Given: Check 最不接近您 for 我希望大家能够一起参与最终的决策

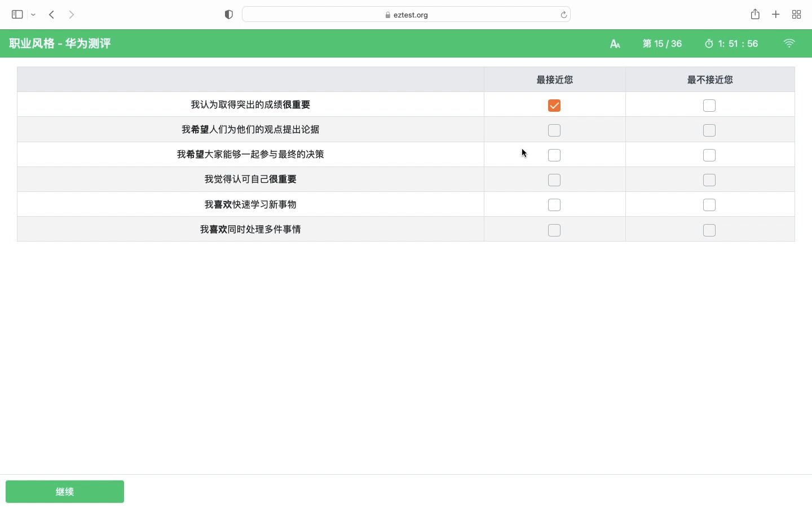Looking at the screenshot, I should coord(709,155).
